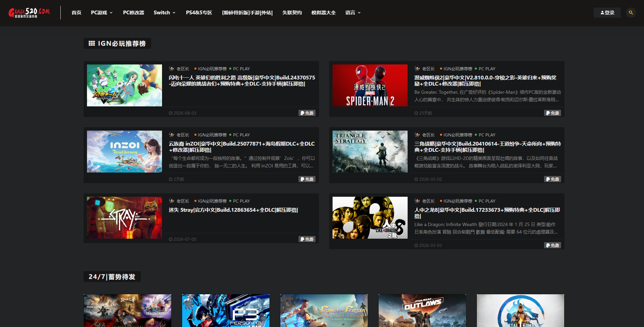Click the 2026-08-03 date on 闪电十一人 post
Screen dimensions: 644x327
click(x=182, y=113)
